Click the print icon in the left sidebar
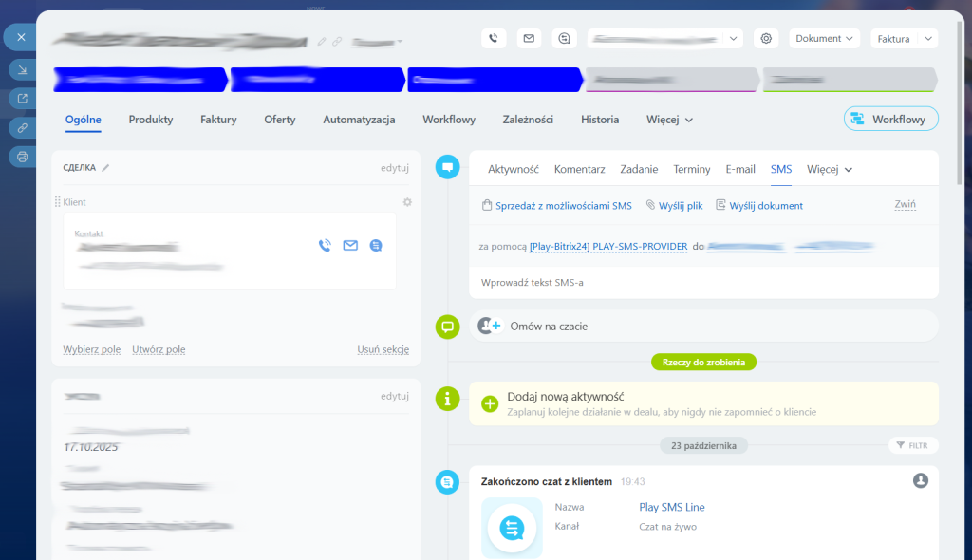Image resolution: width=972 pixels, height=560 pixels. click(x=21, y=157)
